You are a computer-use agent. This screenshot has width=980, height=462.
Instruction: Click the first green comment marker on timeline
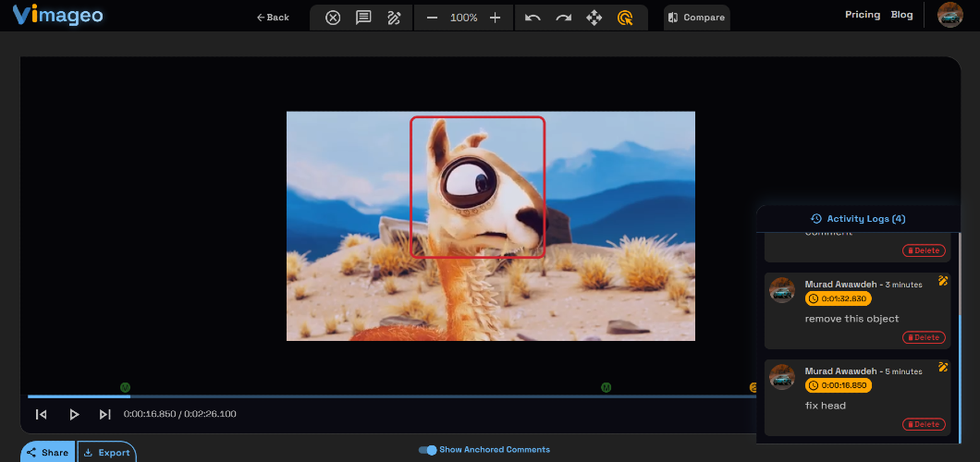(x=125, y=388)
